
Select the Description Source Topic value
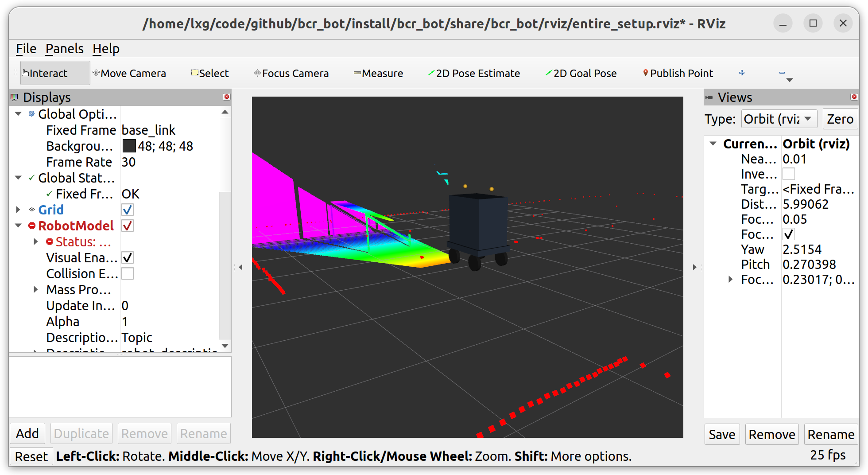[169, 337]
